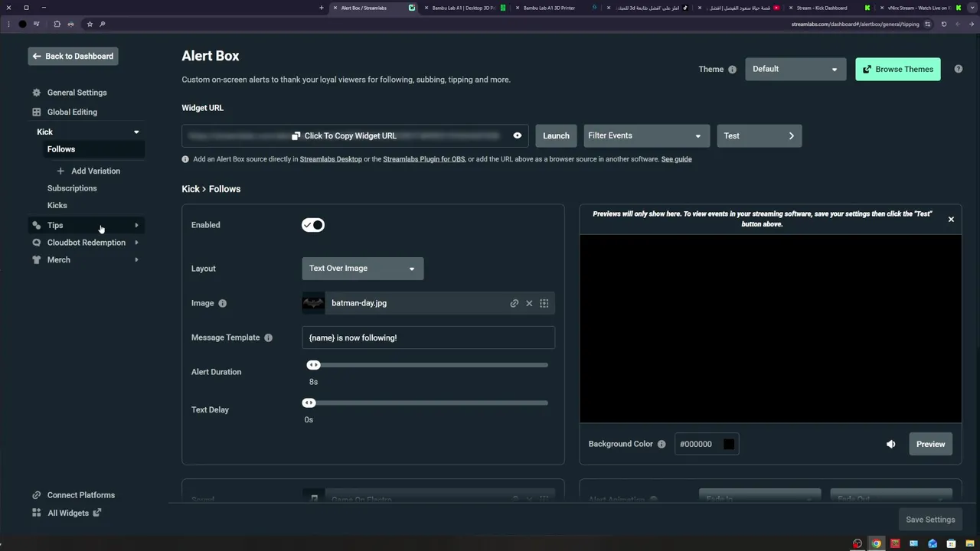This screenshot has width=980, height=551.
Task: Open All Widgets in the sidebar
Action: coord(68,513)
